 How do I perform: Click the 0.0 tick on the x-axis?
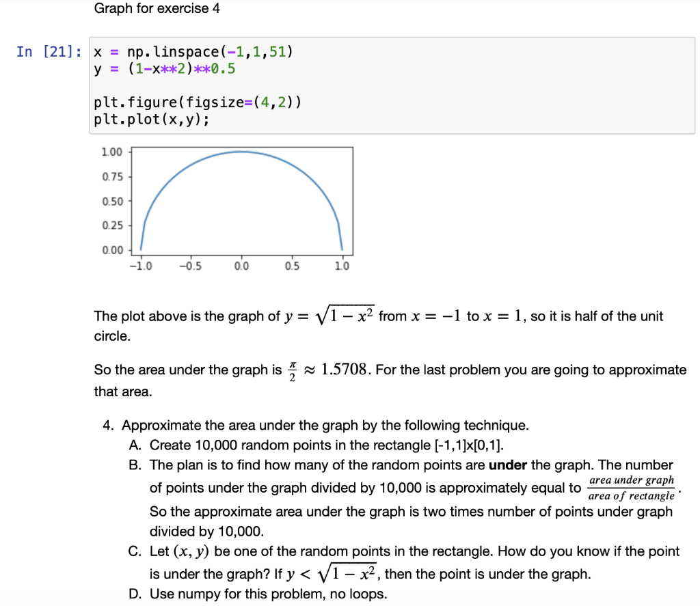pos(241,266)
